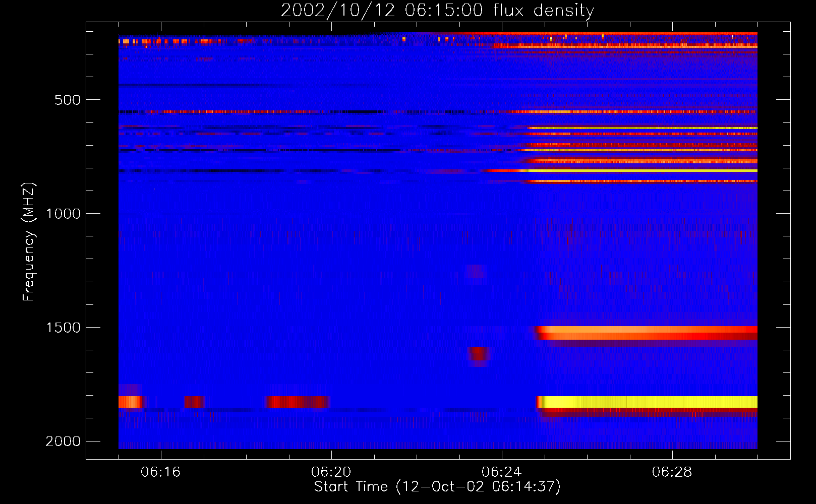Click the 'Start Time (12-Oct-02 06:14:37)' label
The image size is (816, 504).
[x=437, y=487]
